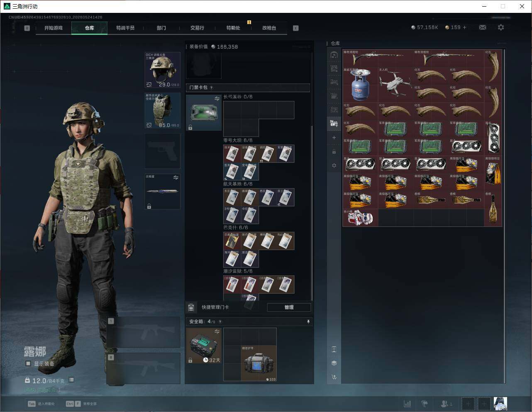Click the lowest icon in warehouse sidebar
Image resolution: width=532 pixels, height=412 pixels.
tap(334, 377)
